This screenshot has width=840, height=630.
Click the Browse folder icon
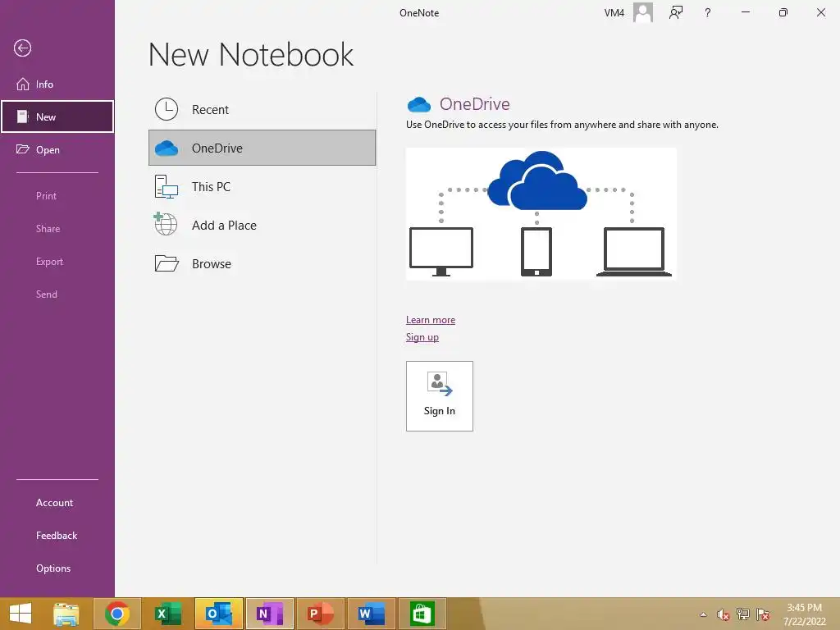tap(167, 263)
